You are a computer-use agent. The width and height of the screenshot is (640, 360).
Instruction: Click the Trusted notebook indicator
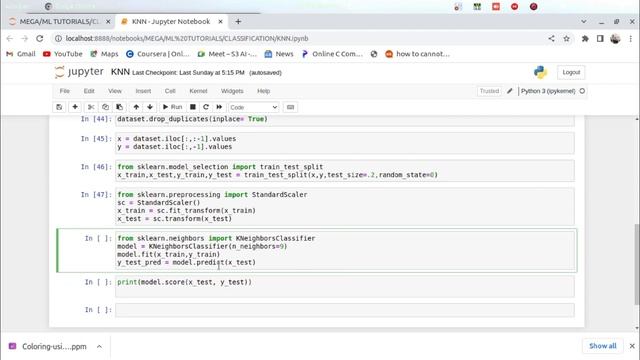[x=489, y=91]
